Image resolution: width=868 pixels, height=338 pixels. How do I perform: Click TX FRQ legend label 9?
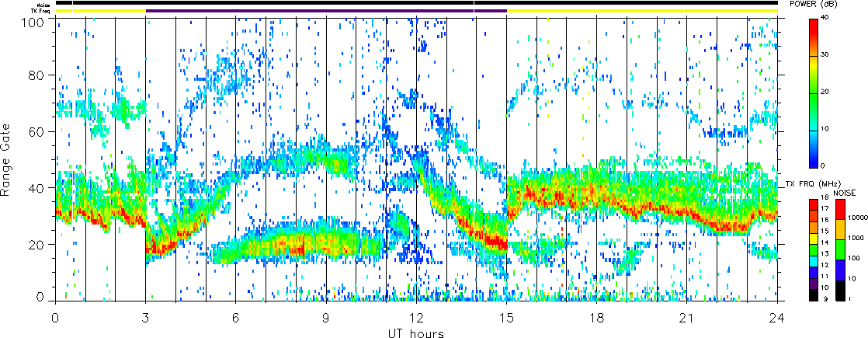click(x=826, y=298)
